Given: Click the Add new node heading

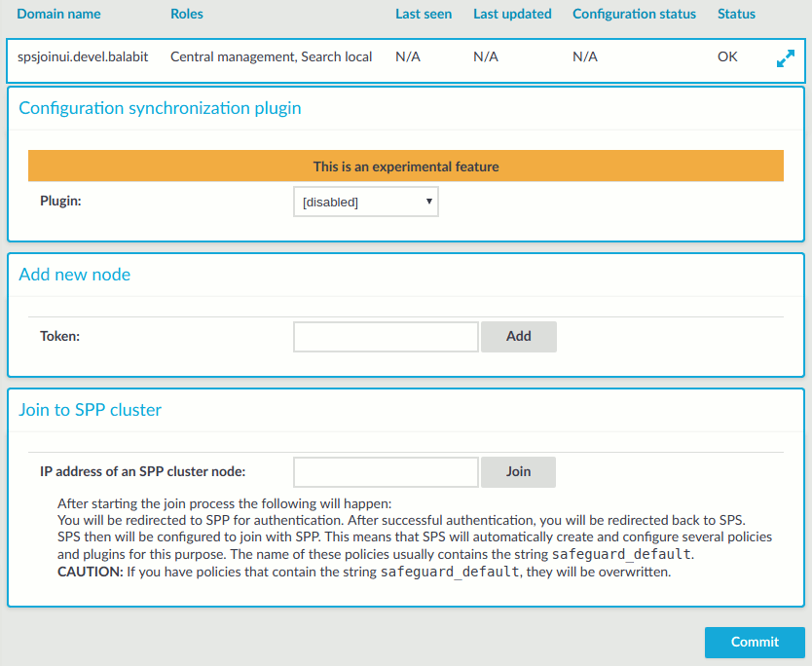Looking at the screenshot, I should [75, 275].
